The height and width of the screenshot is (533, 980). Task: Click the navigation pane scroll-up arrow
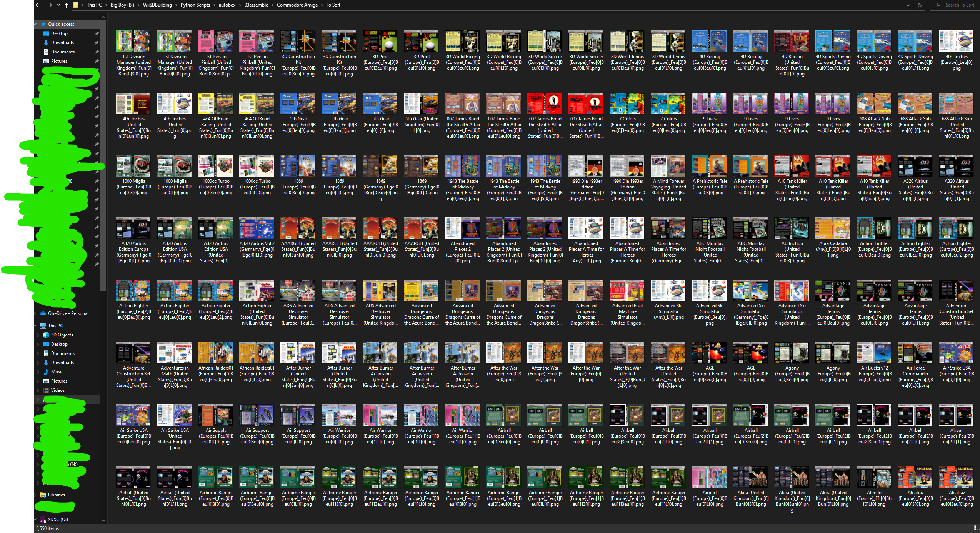(x=103, y=17)
